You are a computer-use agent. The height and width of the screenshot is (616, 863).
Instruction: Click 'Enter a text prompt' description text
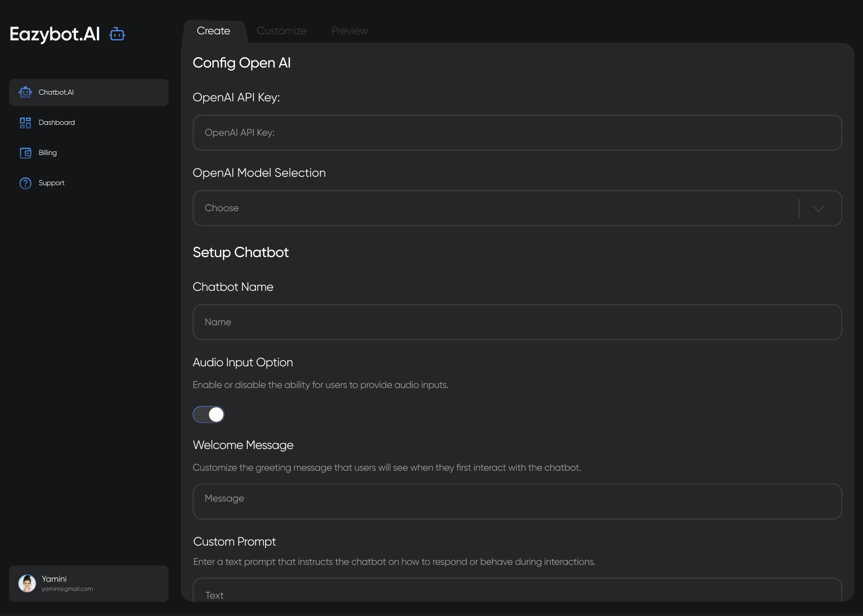coord(394,562)
